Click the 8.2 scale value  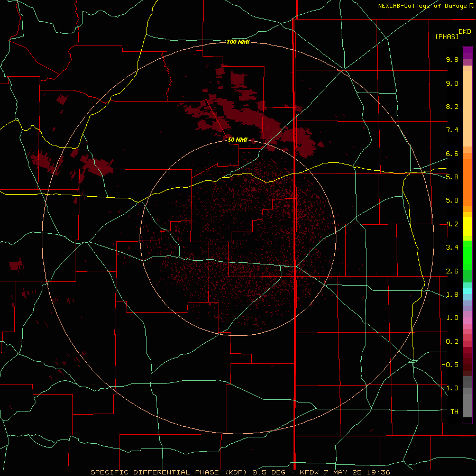point(452,106)
